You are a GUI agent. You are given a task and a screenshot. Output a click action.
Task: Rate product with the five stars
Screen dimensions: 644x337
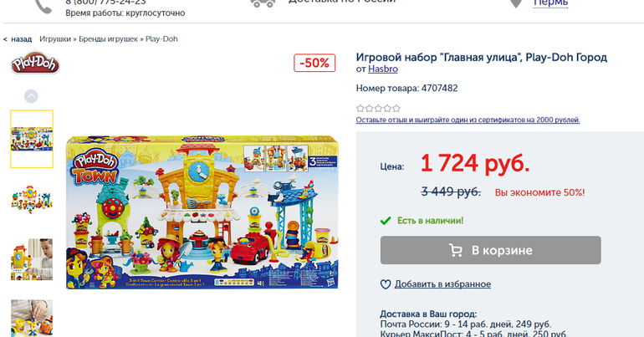click(378, 109)
